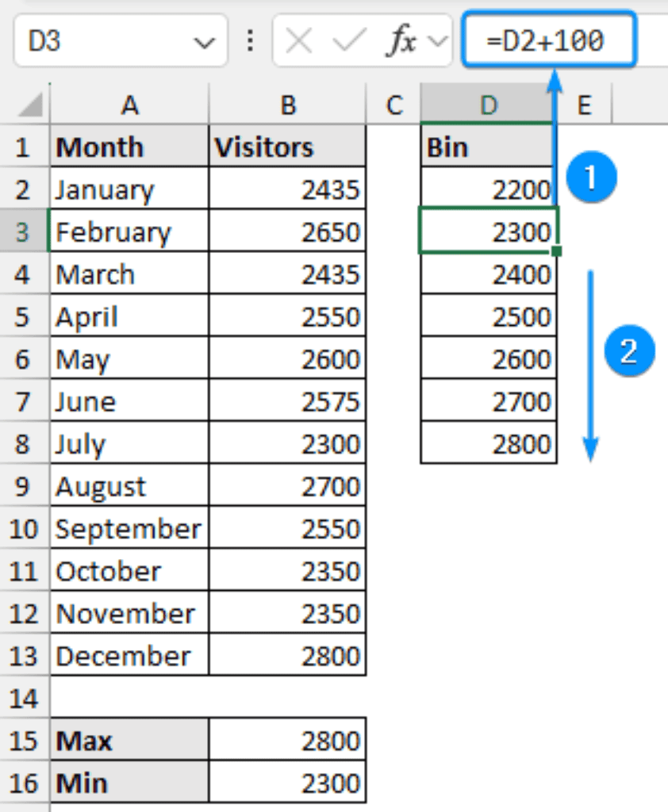
Task: Open the formula bar options dots
Action: (251, 40)
